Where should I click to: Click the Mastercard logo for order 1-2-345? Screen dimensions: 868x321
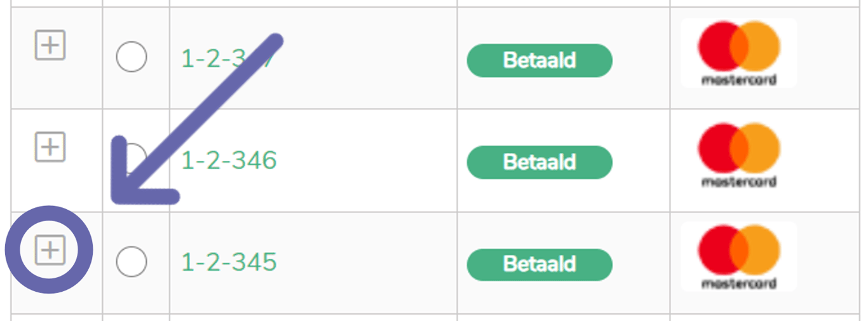coord(739,256)
